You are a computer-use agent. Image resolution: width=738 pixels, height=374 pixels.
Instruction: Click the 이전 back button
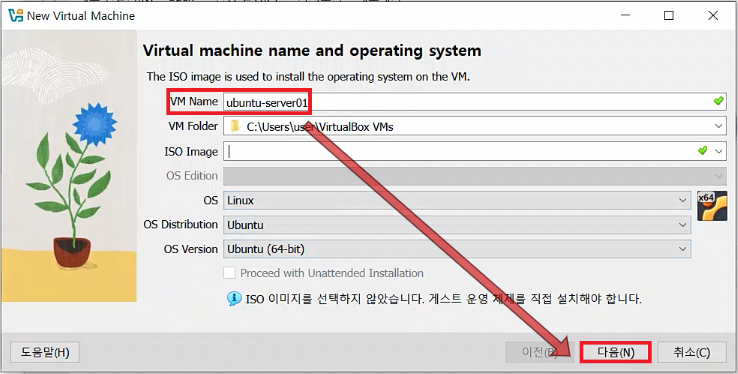[539, 352]
